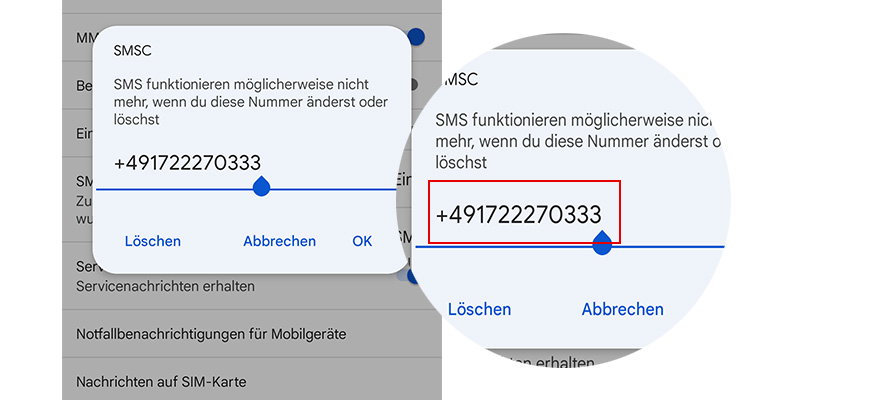
Task: Tap the blue text cursor handle in the SMSC dialog
Action: tap(261, 186)
